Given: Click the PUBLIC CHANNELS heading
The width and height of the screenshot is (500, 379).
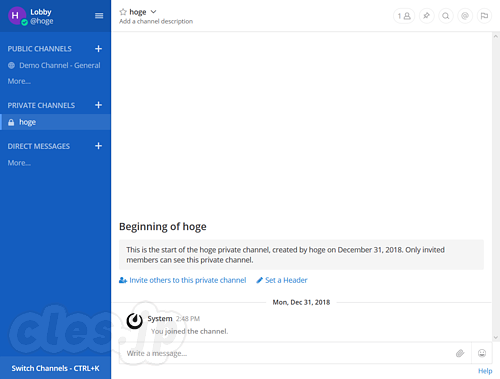Looking at the screenshot, I should tap(40, 49).
